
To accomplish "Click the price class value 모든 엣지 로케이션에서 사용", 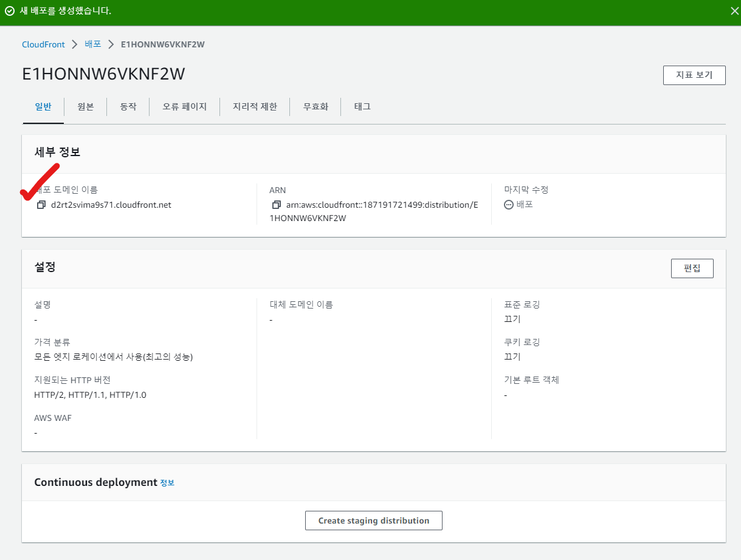I will coord(114,357).
